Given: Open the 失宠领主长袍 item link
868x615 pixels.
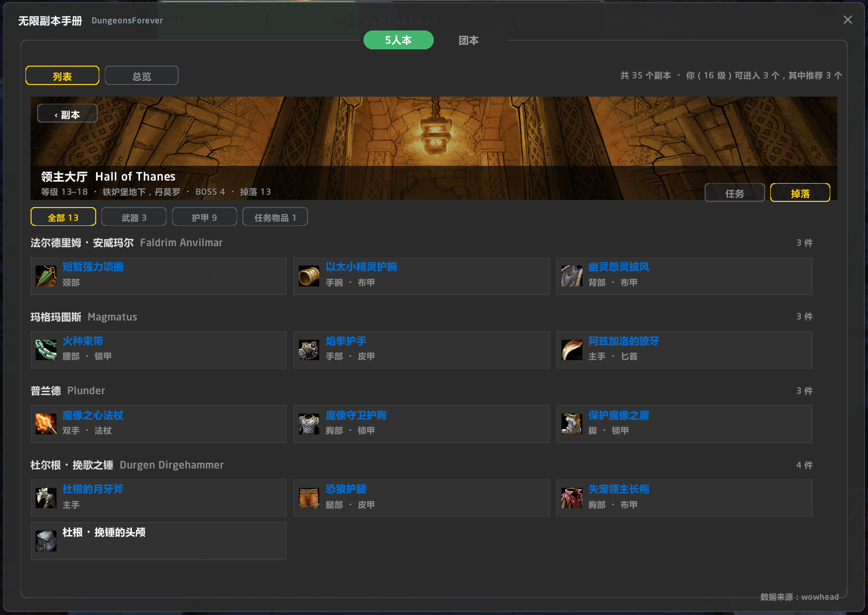Looking at the screenshot, I should (x=619, y=489).
